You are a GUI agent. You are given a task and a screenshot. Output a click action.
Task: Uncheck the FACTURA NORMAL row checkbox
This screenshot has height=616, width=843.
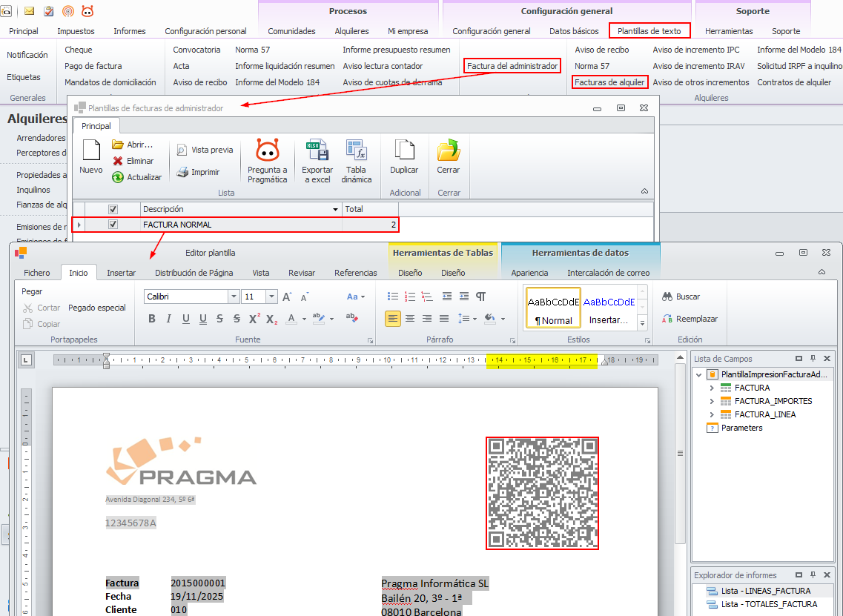click(113, 224)
